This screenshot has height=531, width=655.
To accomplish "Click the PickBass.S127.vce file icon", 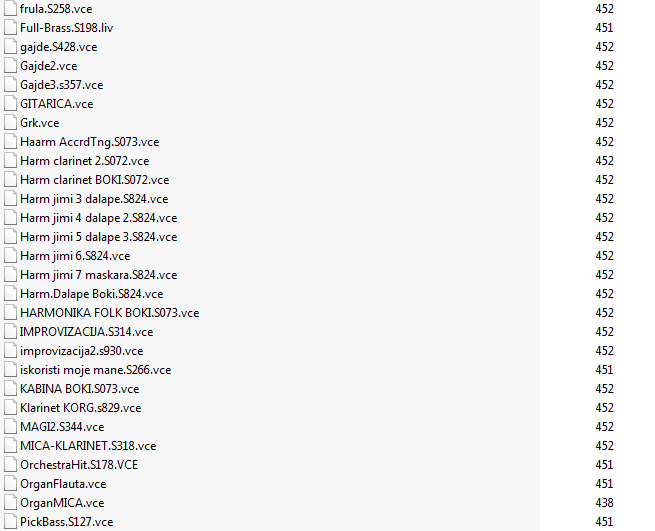I will (10, 522).
